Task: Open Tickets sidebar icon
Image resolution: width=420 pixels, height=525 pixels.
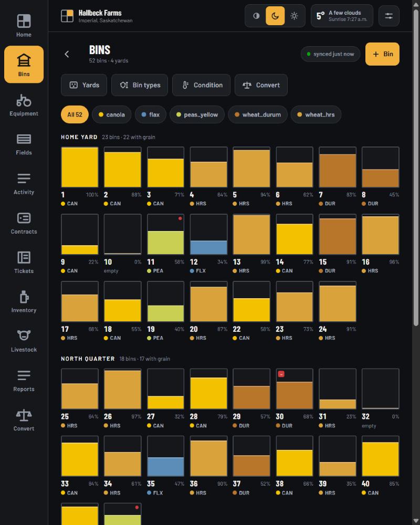Action: 24,257
